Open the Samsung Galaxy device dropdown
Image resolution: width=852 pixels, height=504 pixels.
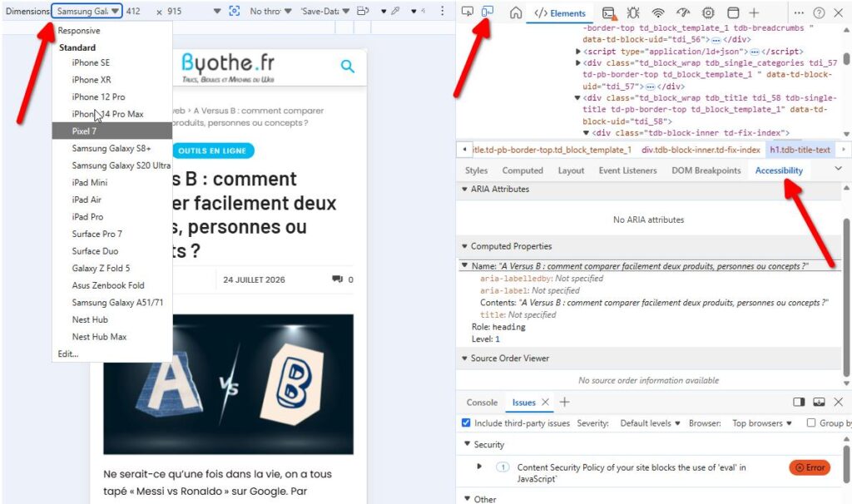[x=87, y=11]
